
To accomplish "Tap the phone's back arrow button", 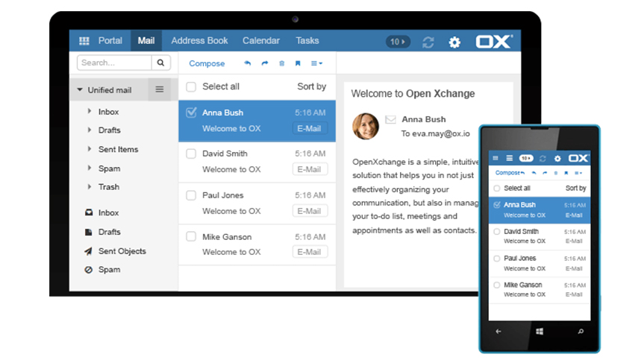I will coord(498,331).
